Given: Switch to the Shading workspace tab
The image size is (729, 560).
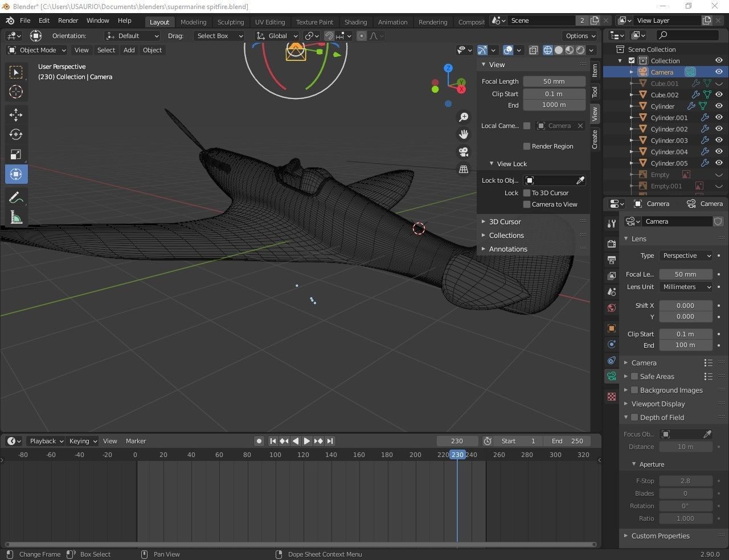Looking at the screenshot, I should pos(355,22).
